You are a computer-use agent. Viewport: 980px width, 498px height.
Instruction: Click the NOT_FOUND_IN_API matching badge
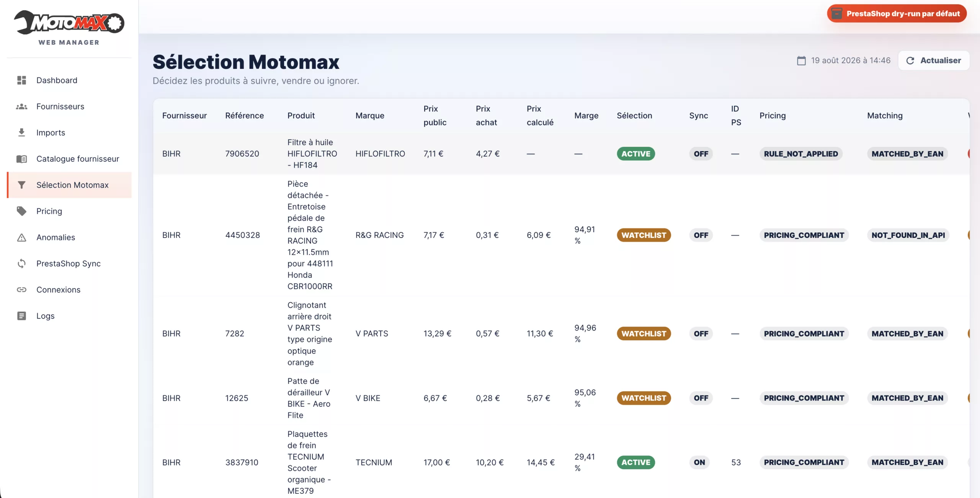click(x=908, y=235)
